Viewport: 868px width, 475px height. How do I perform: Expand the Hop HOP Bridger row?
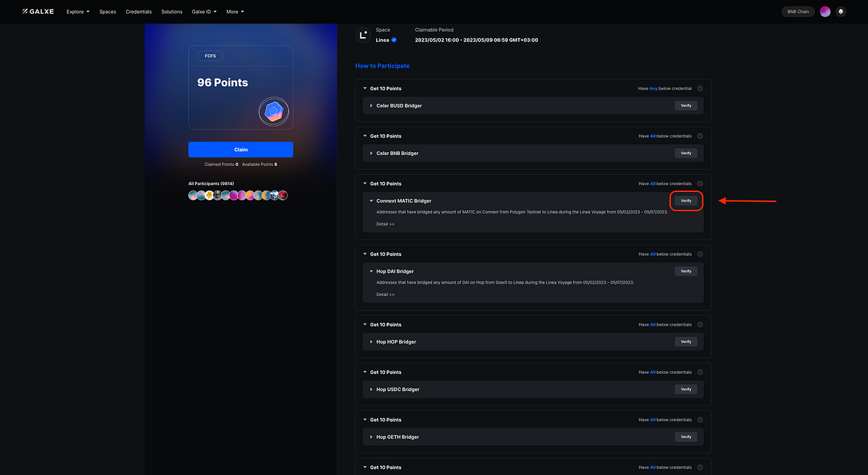click(x=371, y=342)
